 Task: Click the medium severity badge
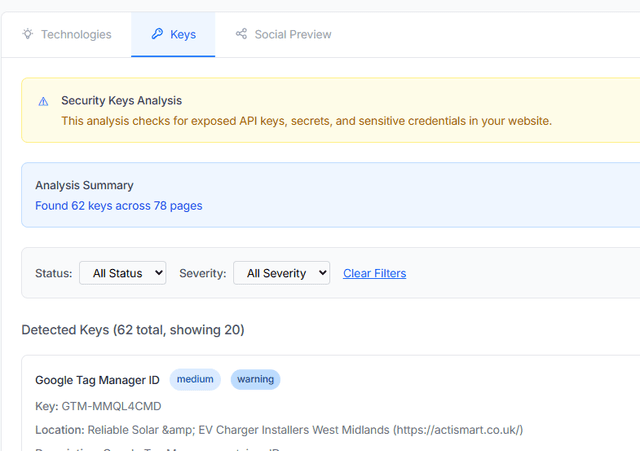pyautogui.click(x=195, y=379)
